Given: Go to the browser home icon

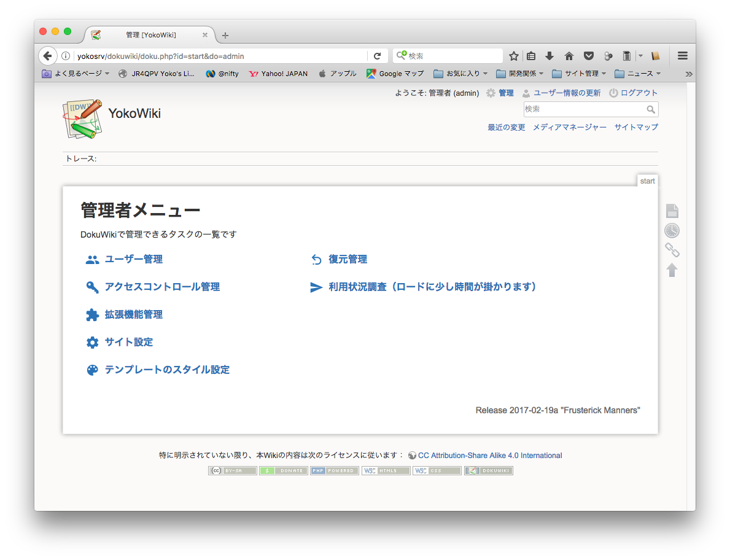Looking at the screenshot, I should (569, 56).
